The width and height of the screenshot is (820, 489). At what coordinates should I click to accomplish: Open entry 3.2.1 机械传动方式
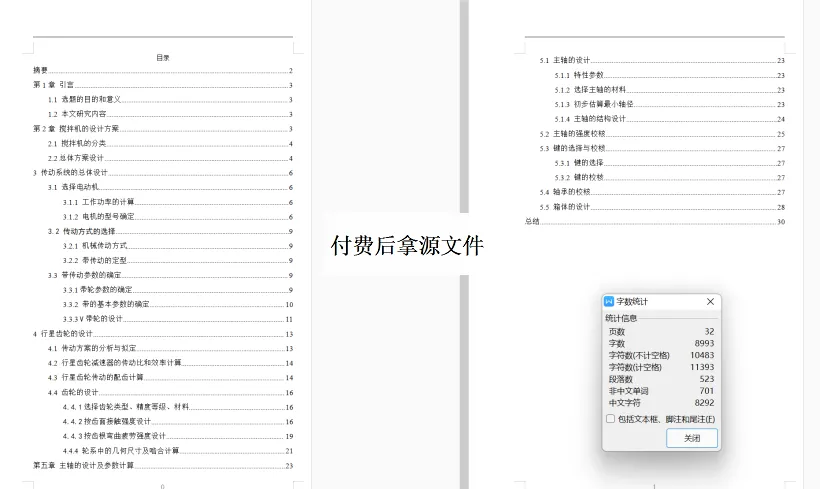coord(178,246)
